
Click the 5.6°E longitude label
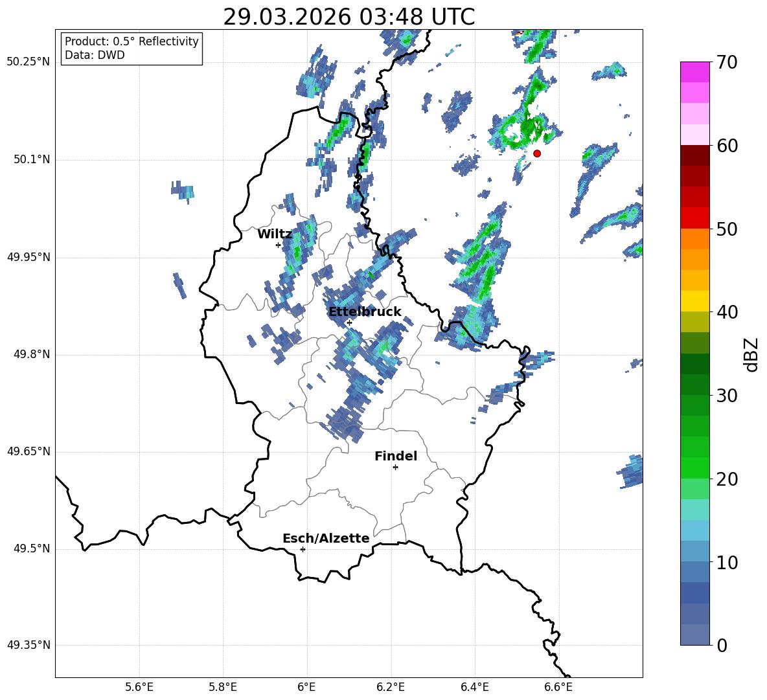click(139, 687)
